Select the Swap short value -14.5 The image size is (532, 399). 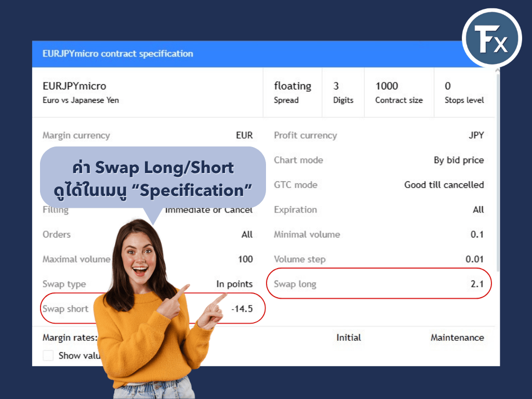pos(242,309)
